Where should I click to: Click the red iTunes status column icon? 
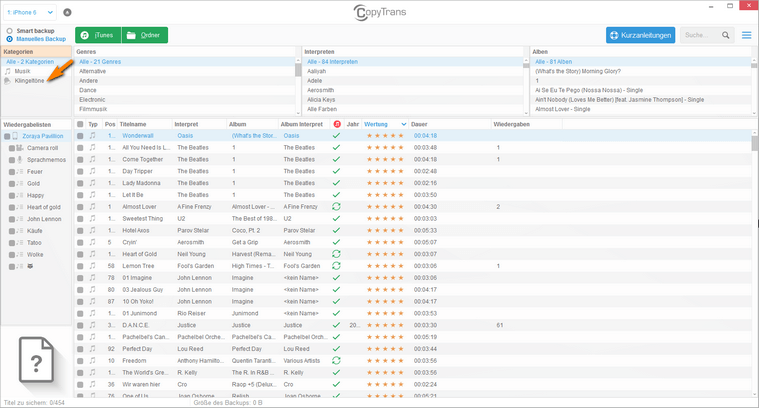point(337,124)
